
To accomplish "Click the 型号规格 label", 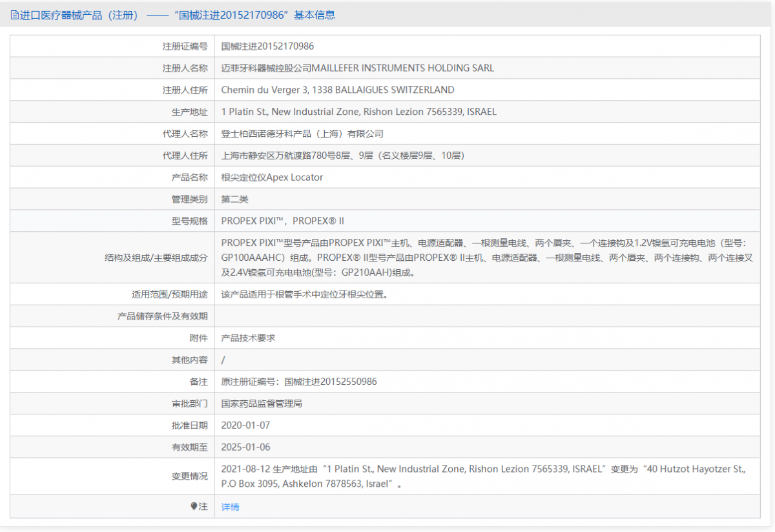I will click(x=190, y=221).
